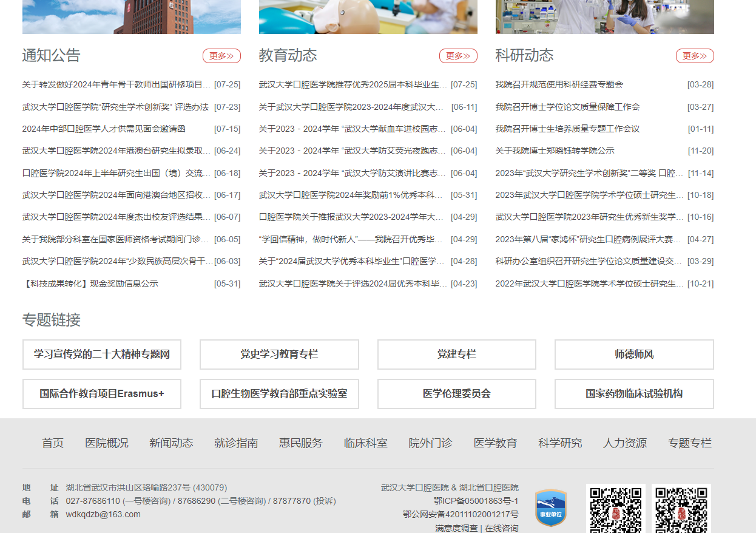The height and width of the screenshot is (533, 756).
Task: Click the 专题链接 section heading
Action: (x=52, y=320)
